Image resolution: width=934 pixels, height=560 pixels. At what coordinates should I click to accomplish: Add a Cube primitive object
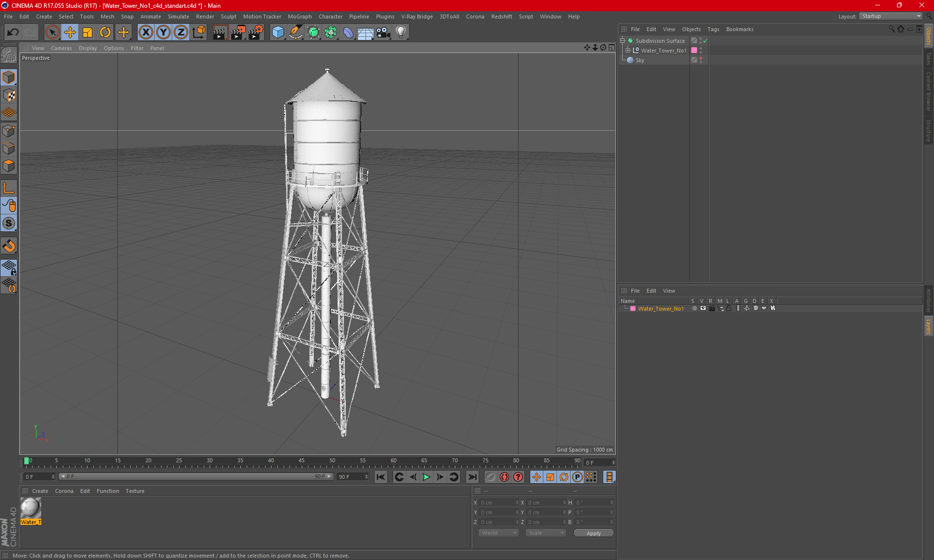click(x=278, y=33)
